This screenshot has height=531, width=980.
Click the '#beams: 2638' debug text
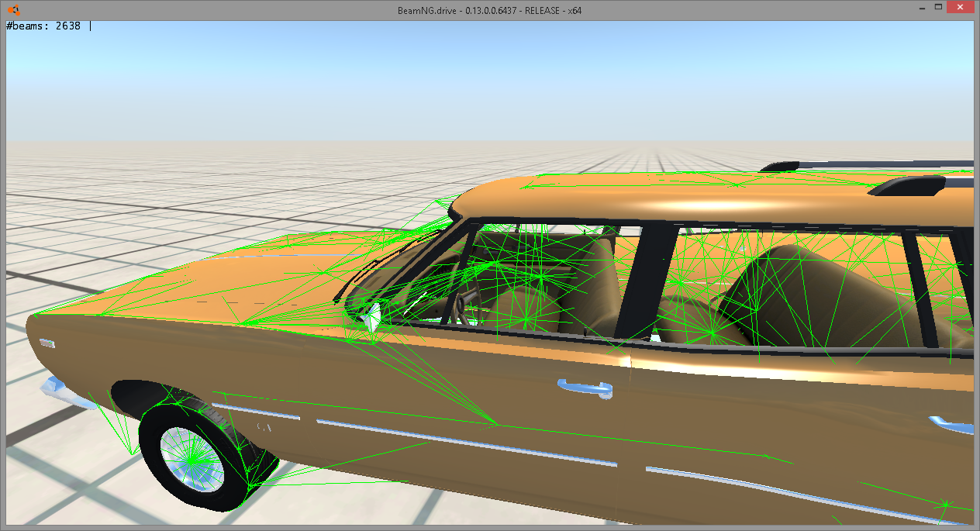(x=43, y=26)
